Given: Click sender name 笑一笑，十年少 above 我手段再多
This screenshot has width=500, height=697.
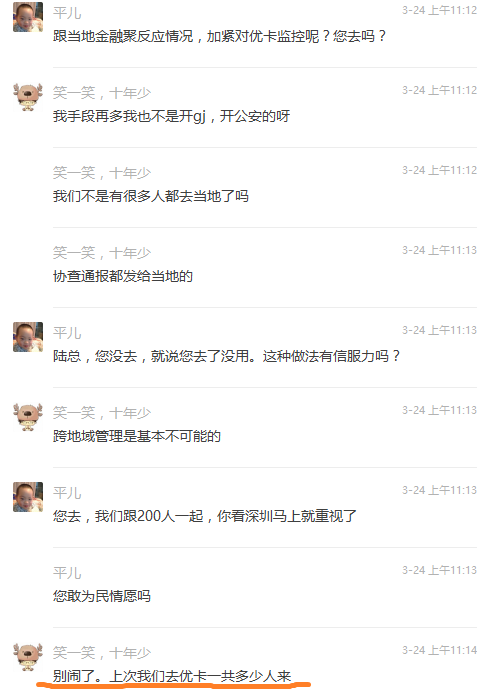Looking at the screenshot, I should [x=102, y=93].
